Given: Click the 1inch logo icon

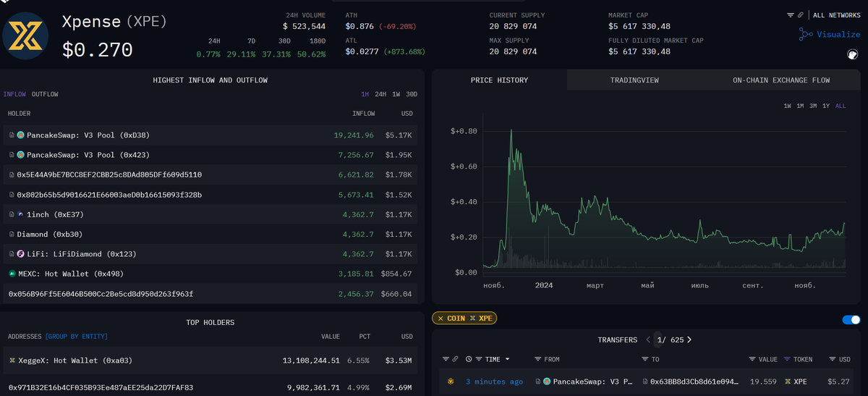Looking at the screenshot, I should pyautogui.click(x=21, y=215).
